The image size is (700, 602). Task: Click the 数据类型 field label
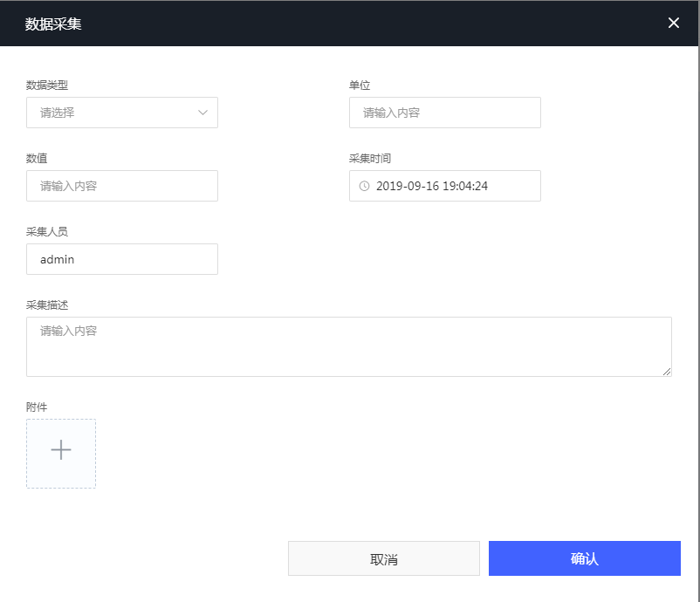(47, 86)
